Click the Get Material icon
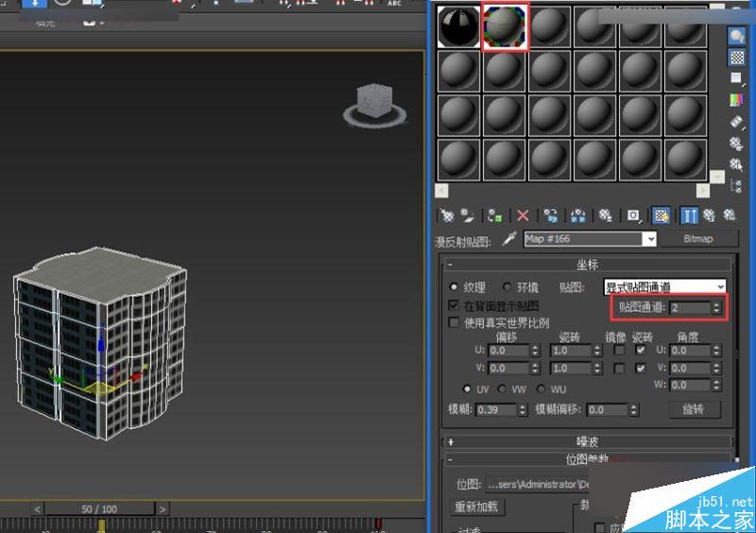The width and height of the screenshot is (756, 533). click(447, 215)
